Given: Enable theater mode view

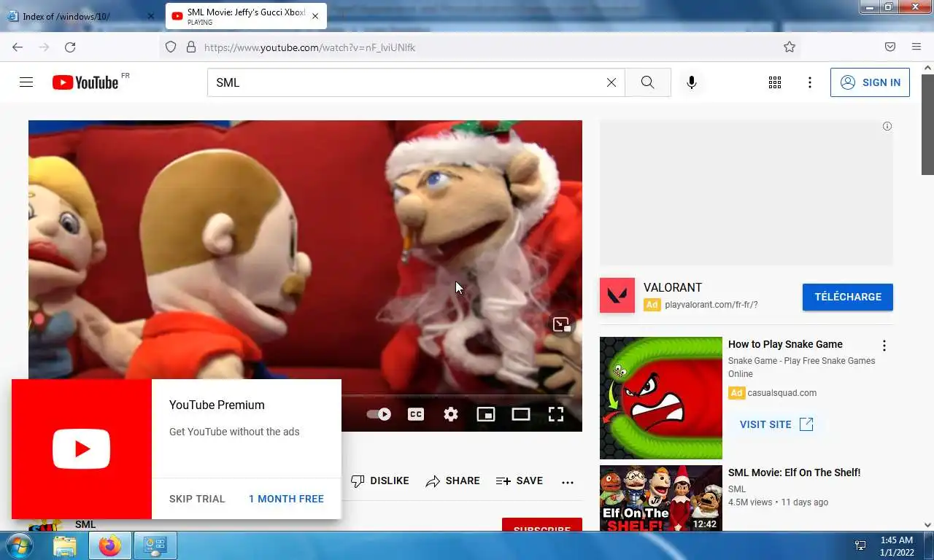Looking at the screenshot, I should tap(521, 414).
